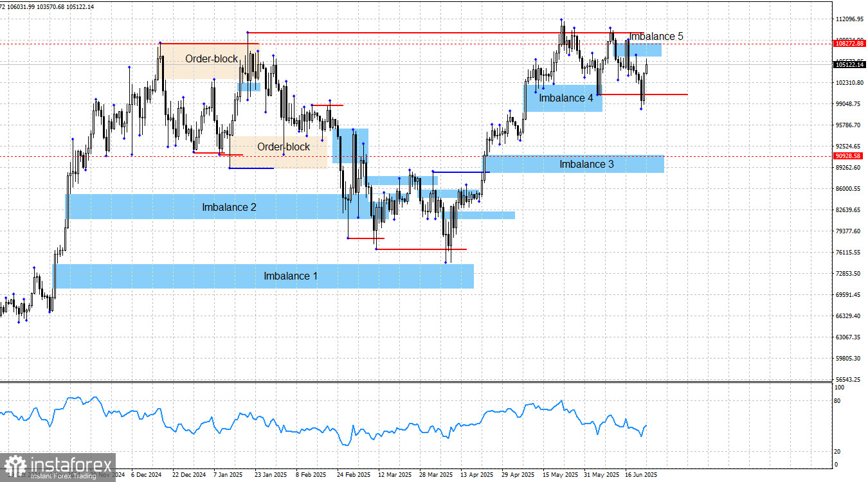868x482 pixels.
Task: Click the 'Imbalance 5' zone label
Action: coord(656,37)
